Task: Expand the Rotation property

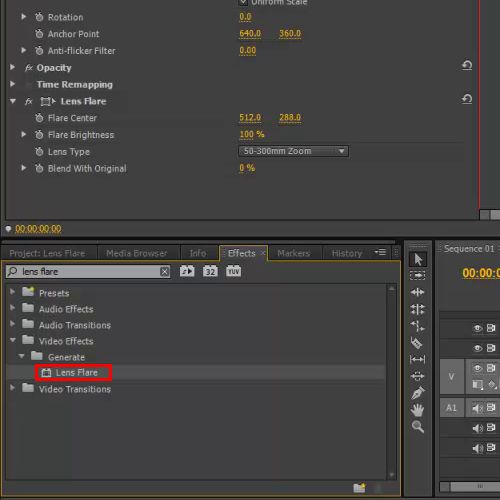Action: pyautogui.click(x=23, y=16)
